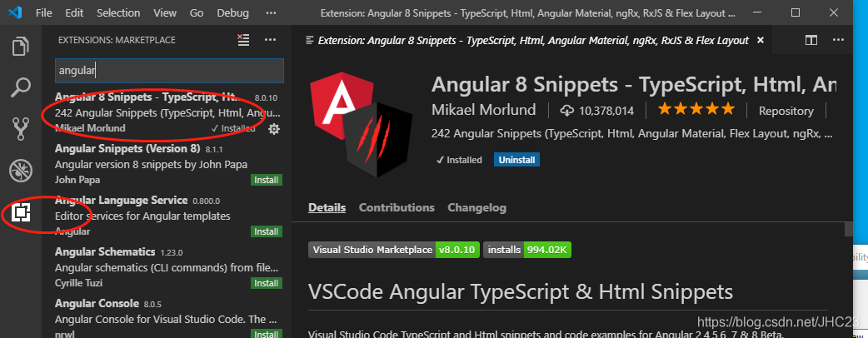Image resolution: width=868 pixels, height=338 pixels.
Task: Open the View menu
Action: (164, 12)
